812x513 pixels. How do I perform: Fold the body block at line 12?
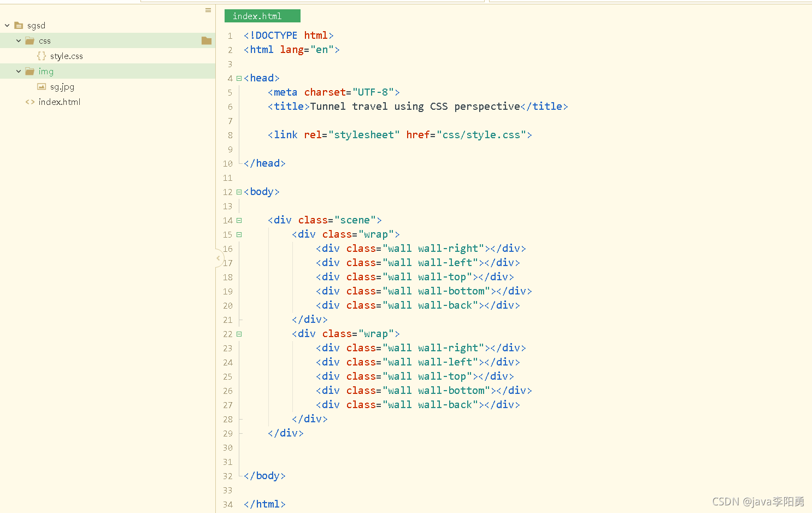pyautogui.click(x=239, y=192)
